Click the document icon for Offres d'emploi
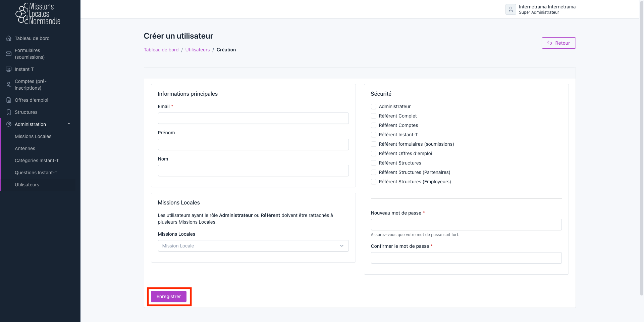This screenshot has height=322, width=644. [9, 100]
